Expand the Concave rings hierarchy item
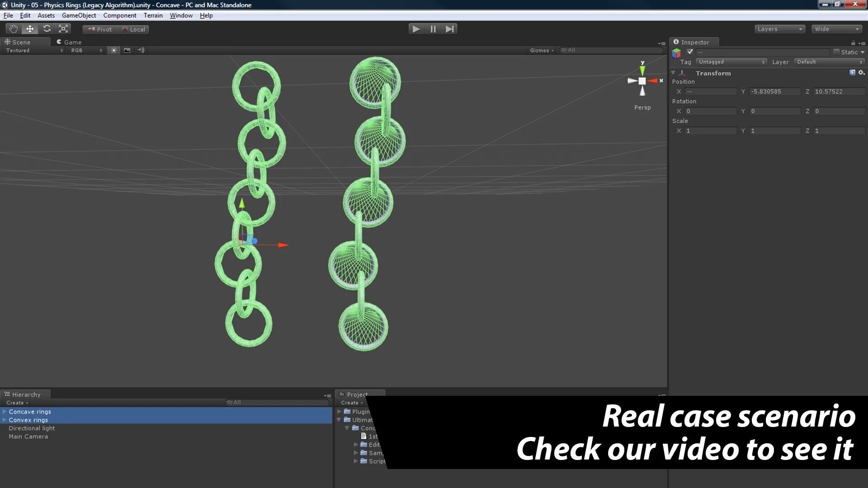The image size is (868, 488). tap(5, 412)
